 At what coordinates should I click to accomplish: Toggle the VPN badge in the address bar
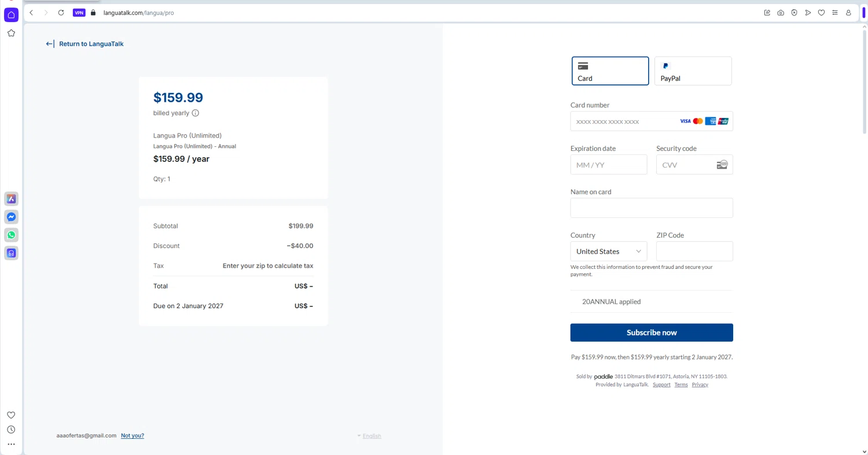coord(79,13)
